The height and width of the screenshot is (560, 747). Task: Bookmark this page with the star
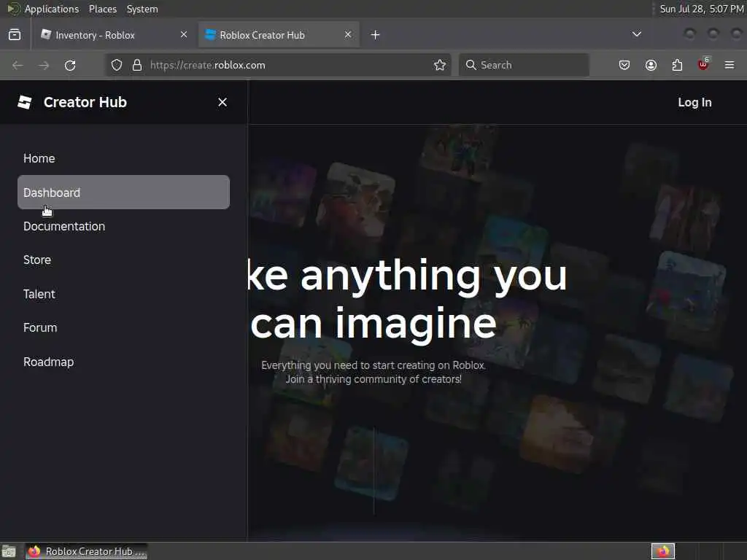click(440, 65)
